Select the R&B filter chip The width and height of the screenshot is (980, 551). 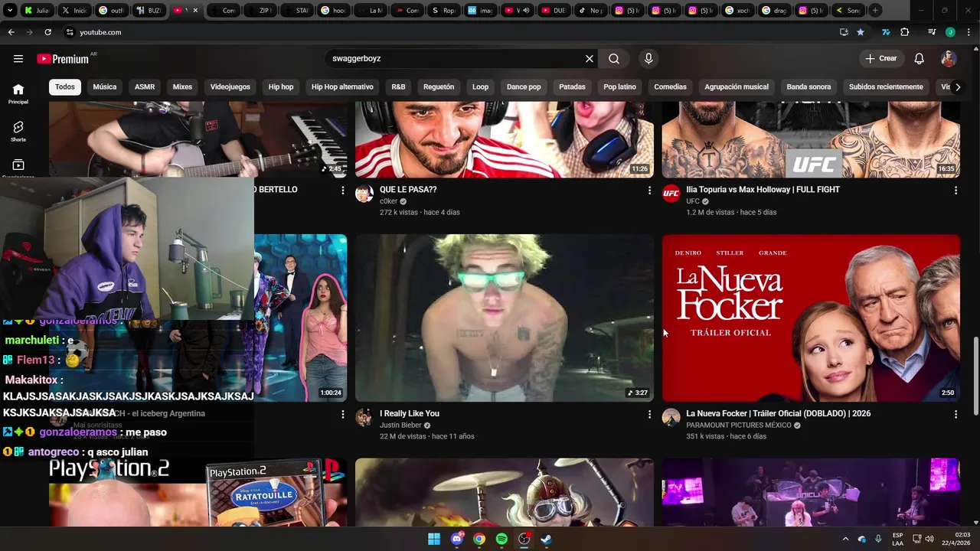[x=398, y=86]
